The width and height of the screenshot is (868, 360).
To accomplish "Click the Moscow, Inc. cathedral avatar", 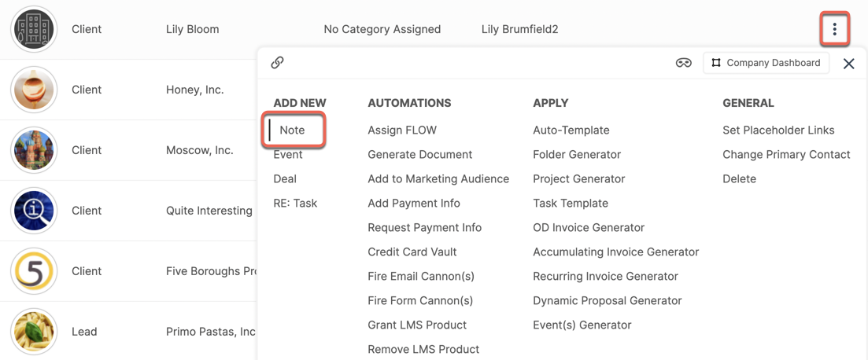I will [34, 150].
